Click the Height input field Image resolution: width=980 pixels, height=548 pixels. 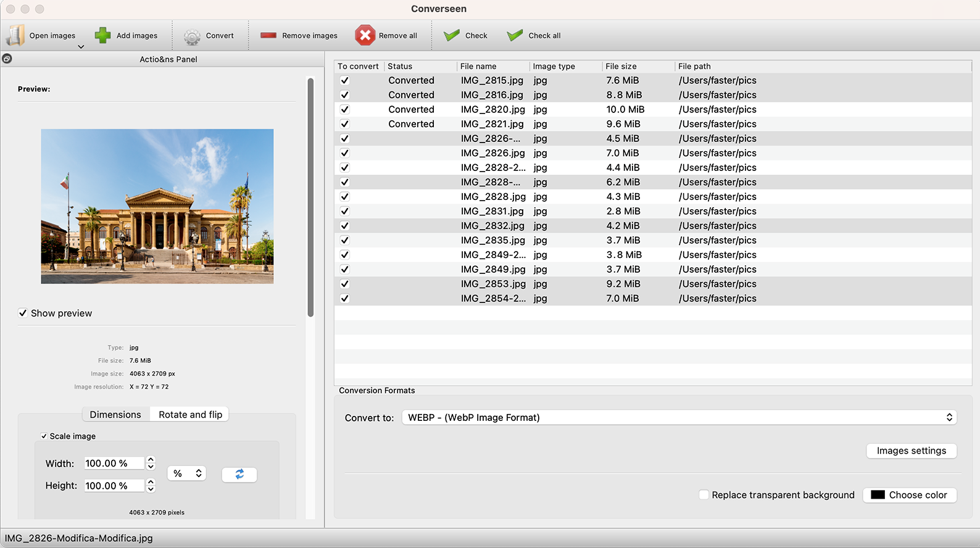coord(114,486)
